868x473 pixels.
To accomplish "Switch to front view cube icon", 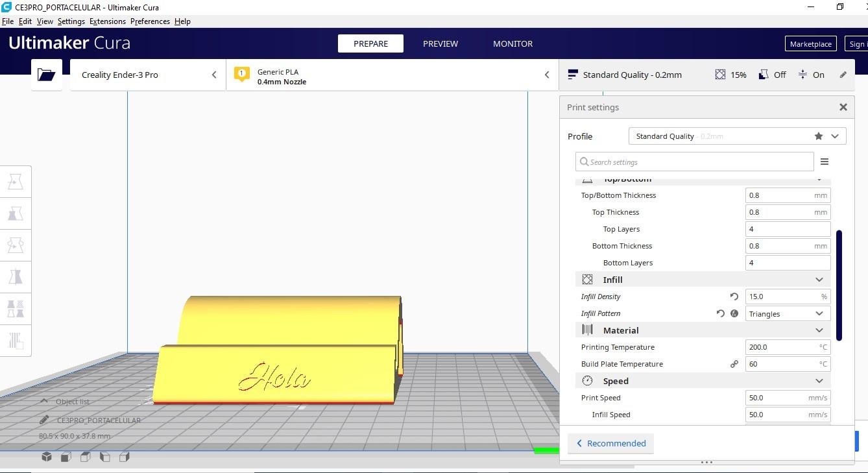I will pos(66,457).
